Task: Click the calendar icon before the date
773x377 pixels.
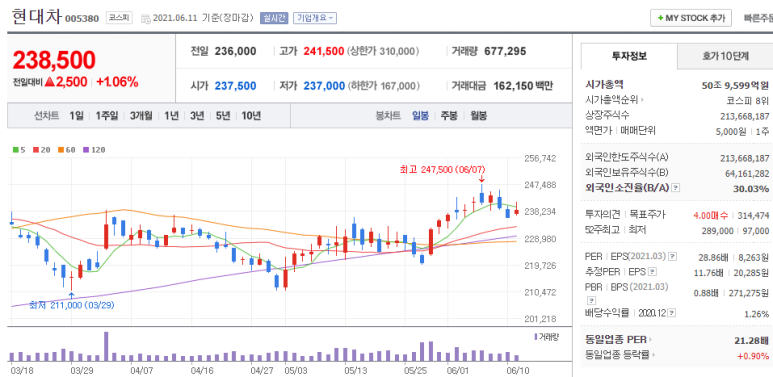Action: pyautogui.click(x=146, y=19)
